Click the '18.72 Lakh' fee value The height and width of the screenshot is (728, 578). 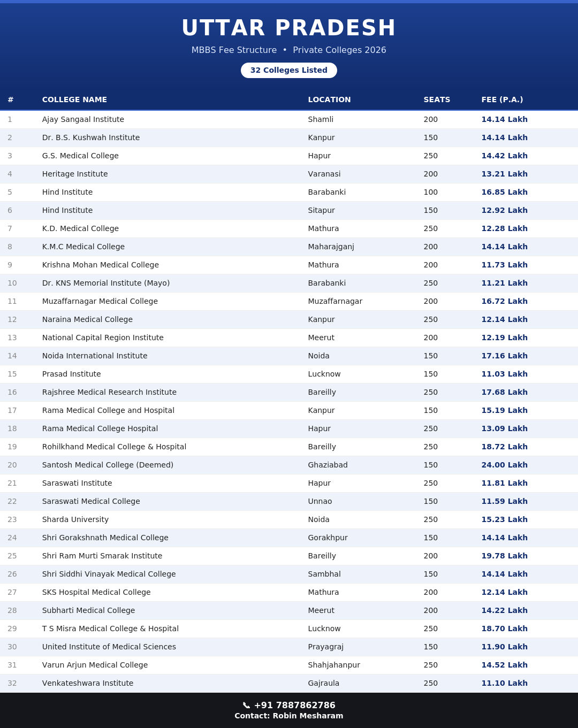coord(504,447)
